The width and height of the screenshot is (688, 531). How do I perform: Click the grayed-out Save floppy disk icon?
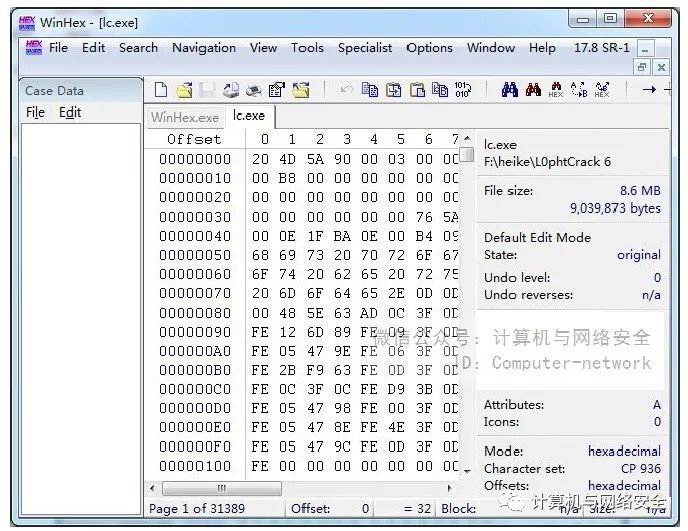point(207,90)
